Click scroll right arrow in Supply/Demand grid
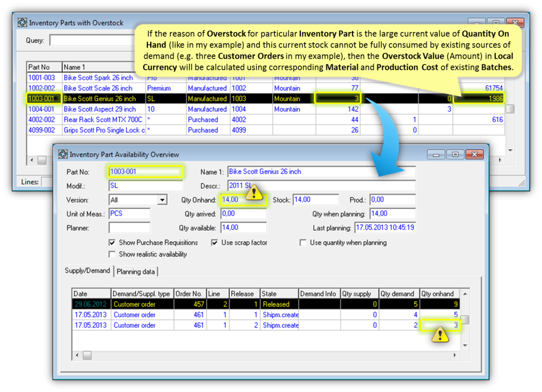Viewport: 542px width, 392px height. coord(455,355)
